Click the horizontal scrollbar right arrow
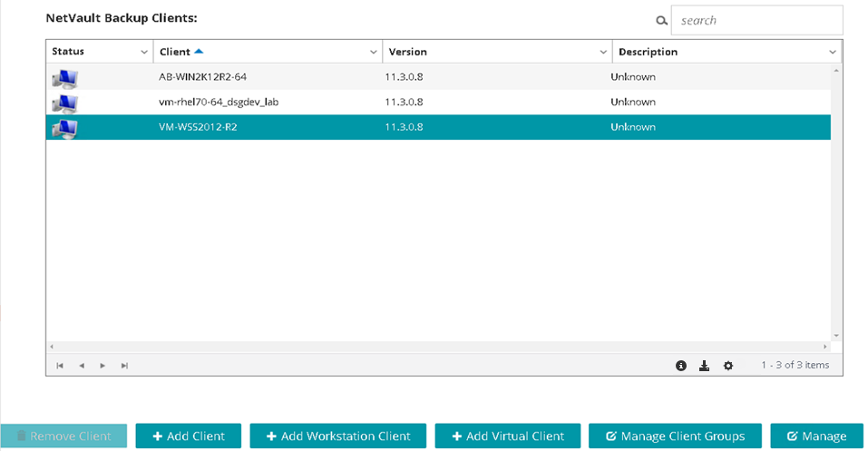Image resolution: width=868 pixels, height=451 pixels. pos(824,347)
